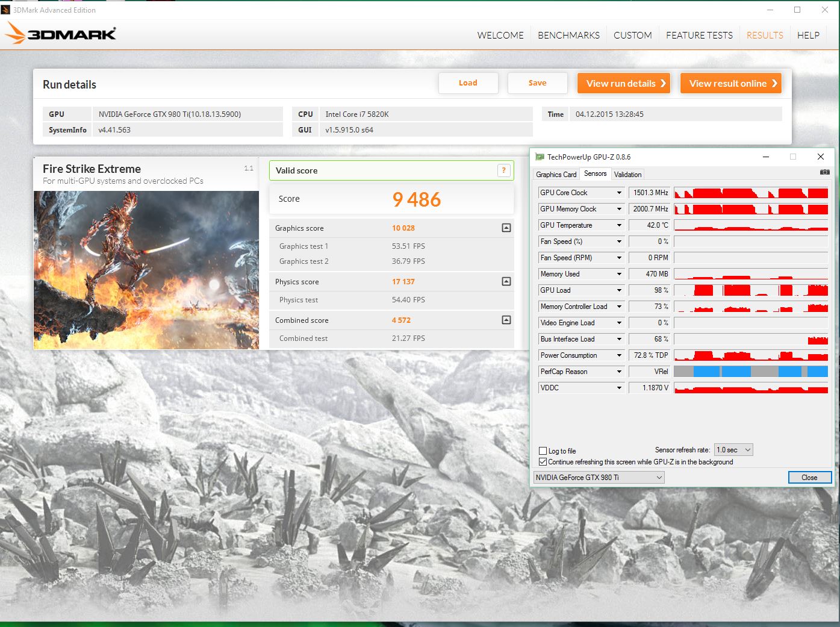This screenshot has width=840, height=627.
Task: Open the Memory Used sensor dropdown
Action: pyautogui.click(x=619, y=274)
